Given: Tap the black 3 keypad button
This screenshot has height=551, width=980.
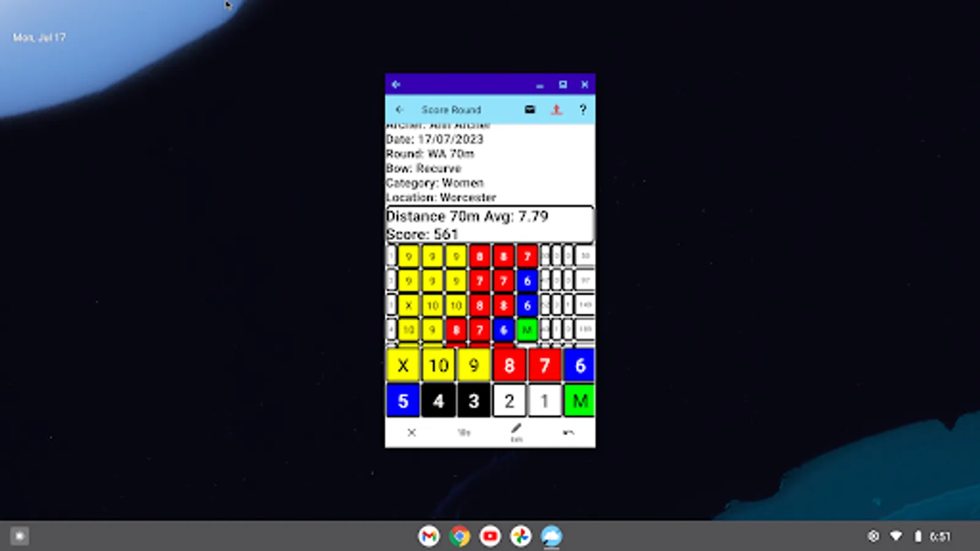Looking at the screenshot, I should (474, 401).
